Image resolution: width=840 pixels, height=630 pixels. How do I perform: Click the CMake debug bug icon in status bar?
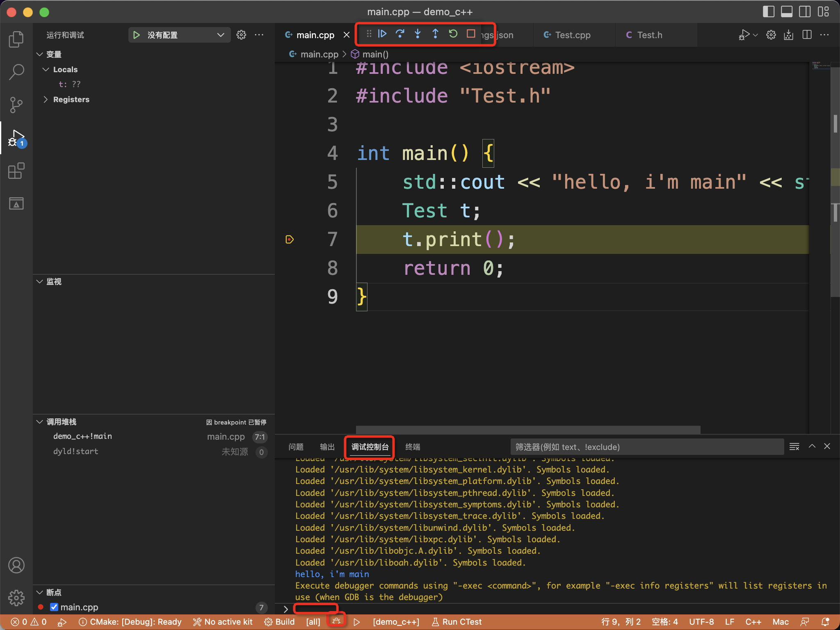click(x=336, y=621)
